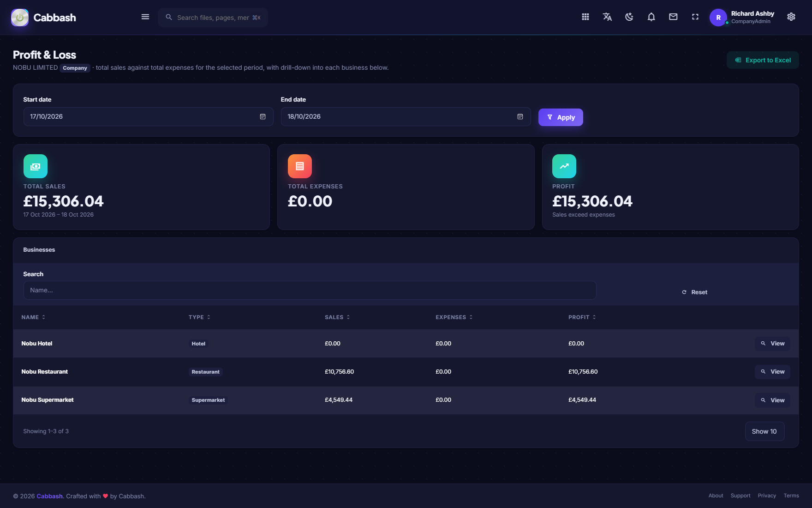Focus the business Name search field

click(x=310, y=290)
